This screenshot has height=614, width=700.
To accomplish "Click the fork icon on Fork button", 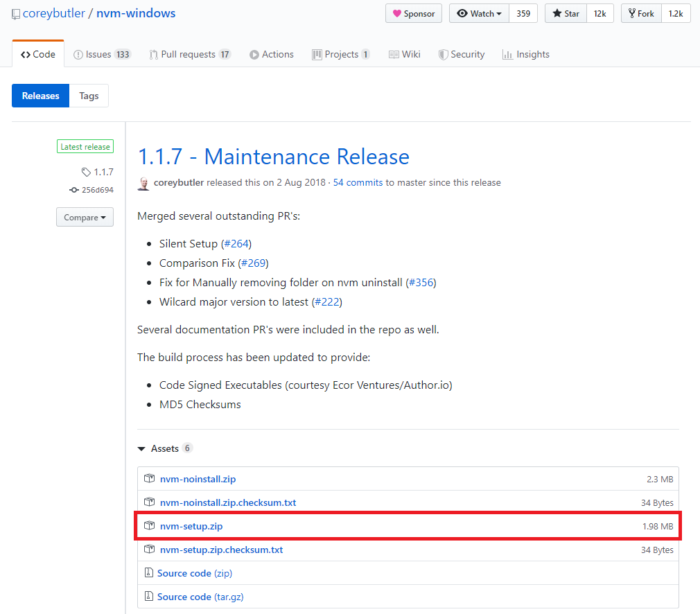I will click(x=631, y=13).
